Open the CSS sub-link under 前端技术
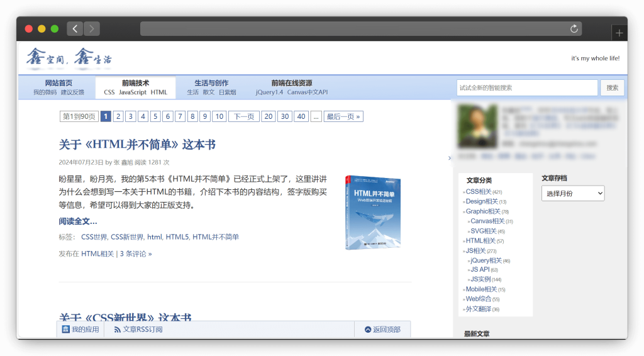 [x=109, y=92]
